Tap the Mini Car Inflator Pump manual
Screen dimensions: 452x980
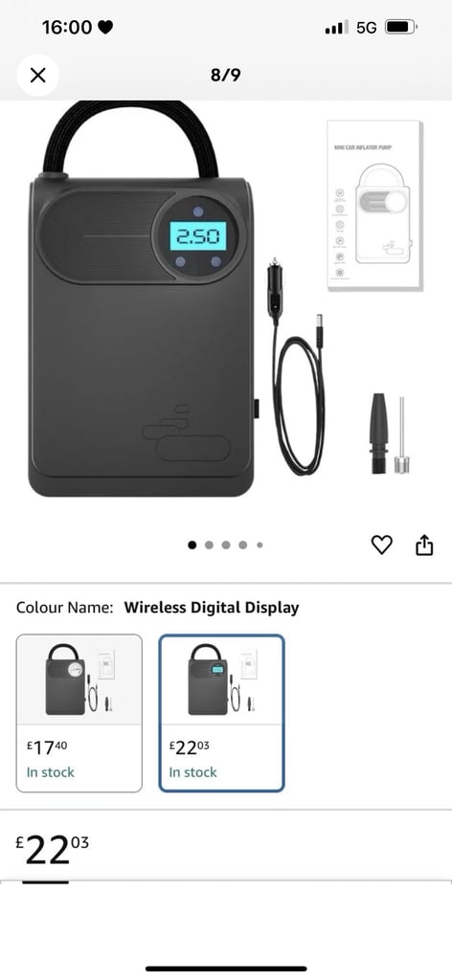[x=375, y=206]
